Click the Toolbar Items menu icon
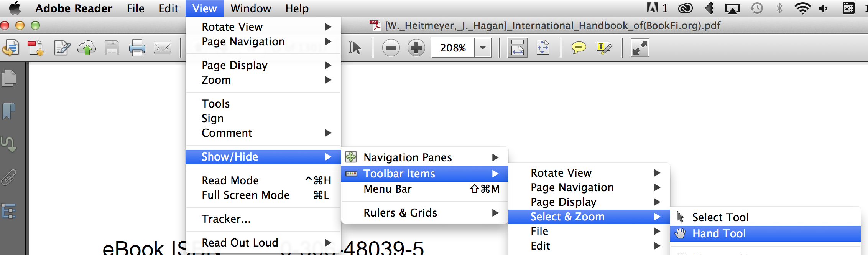This screenshot has height=255, width=868. pyautogui.click(x=351, y=174)
